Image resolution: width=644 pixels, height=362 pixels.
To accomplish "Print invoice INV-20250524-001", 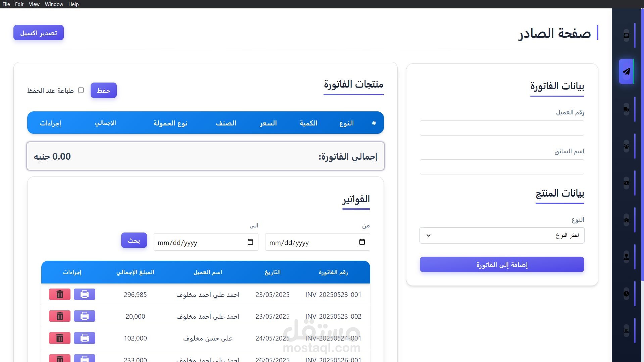I will (x=85, y=338).
